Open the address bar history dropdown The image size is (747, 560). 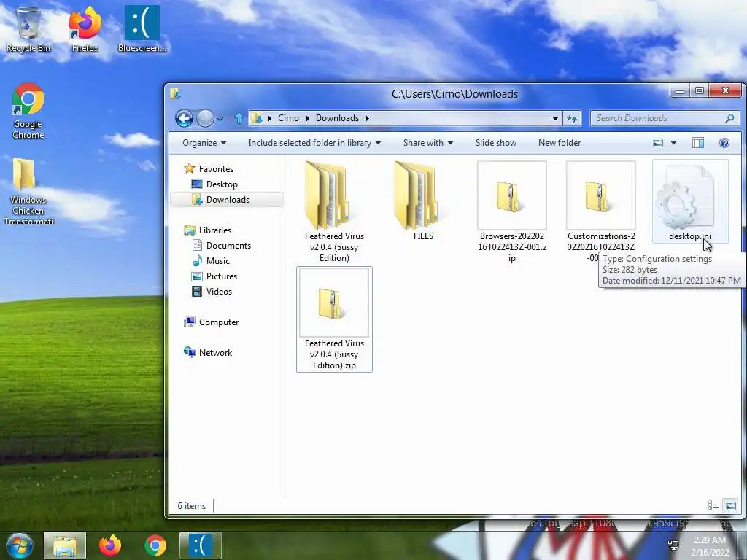pyautogui.click(x=555, y=119)
